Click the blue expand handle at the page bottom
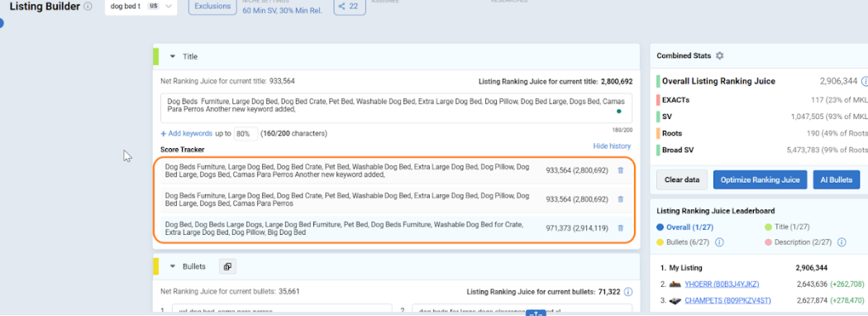Image resolution: width=868 pixels, height=316 pixels. (x=537, y=313)
